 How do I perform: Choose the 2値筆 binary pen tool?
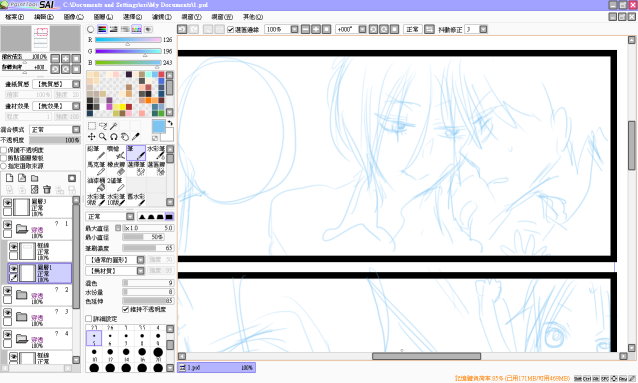pyautogui.click(x=116, y=184)
